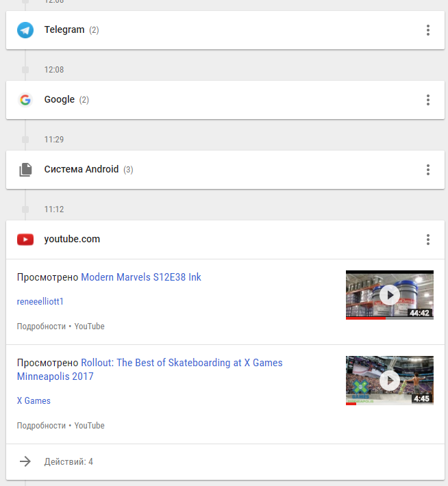Click the Telegram app icon

(x=25, y=30)
